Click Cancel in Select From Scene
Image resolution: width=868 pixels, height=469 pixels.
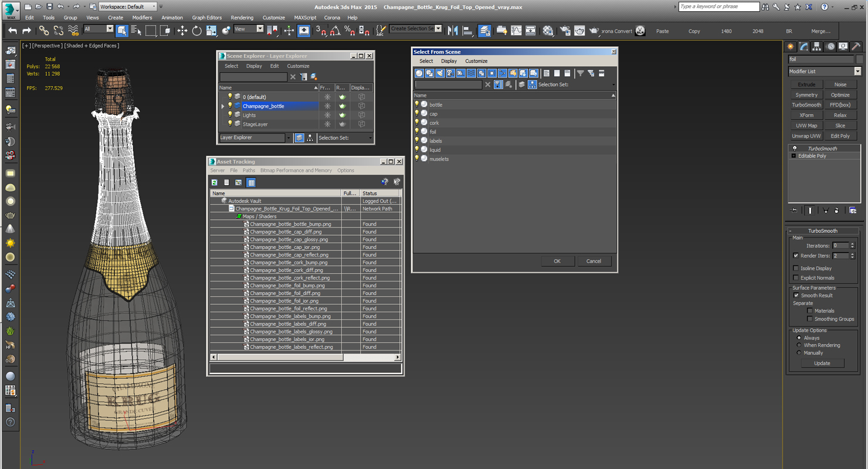tap(594, 261)
